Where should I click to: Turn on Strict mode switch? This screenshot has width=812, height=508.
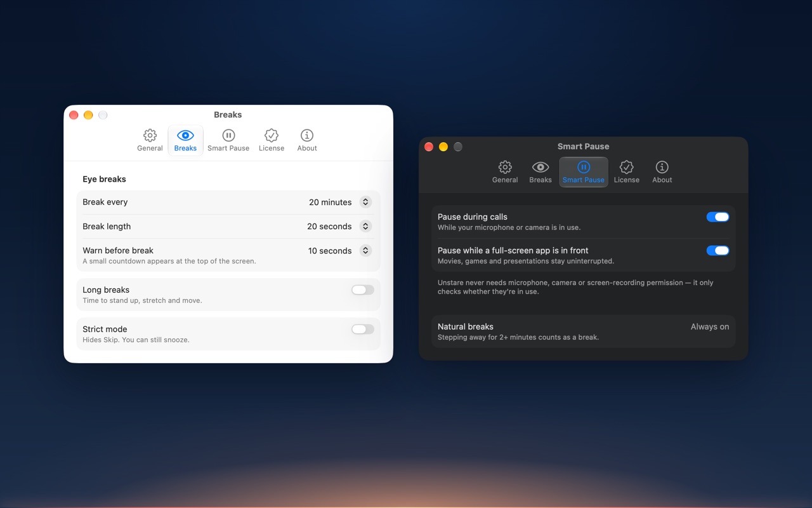coord(363,330)
